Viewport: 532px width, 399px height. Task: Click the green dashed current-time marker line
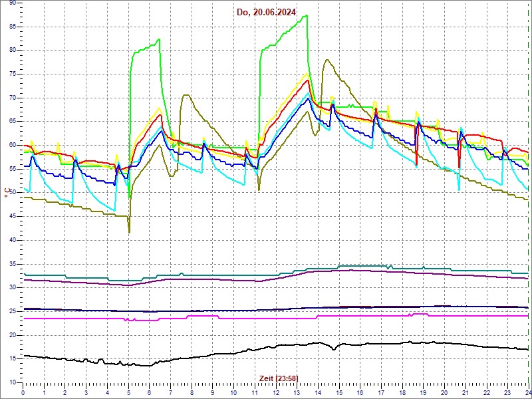pos(528,199)
